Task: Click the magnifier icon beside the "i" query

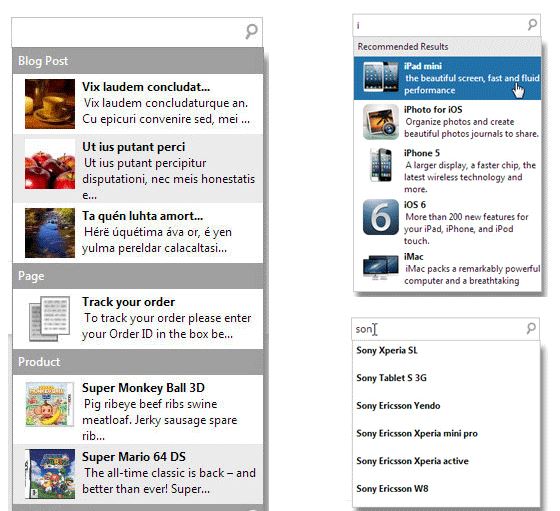Action: tap(532, 25)
